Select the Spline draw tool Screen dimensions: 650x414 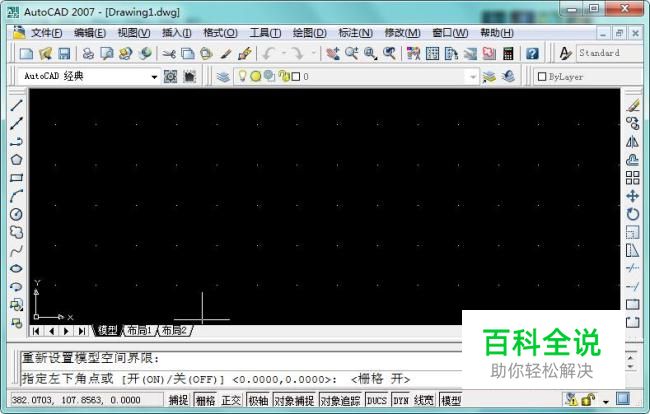[x=16, y=250]
